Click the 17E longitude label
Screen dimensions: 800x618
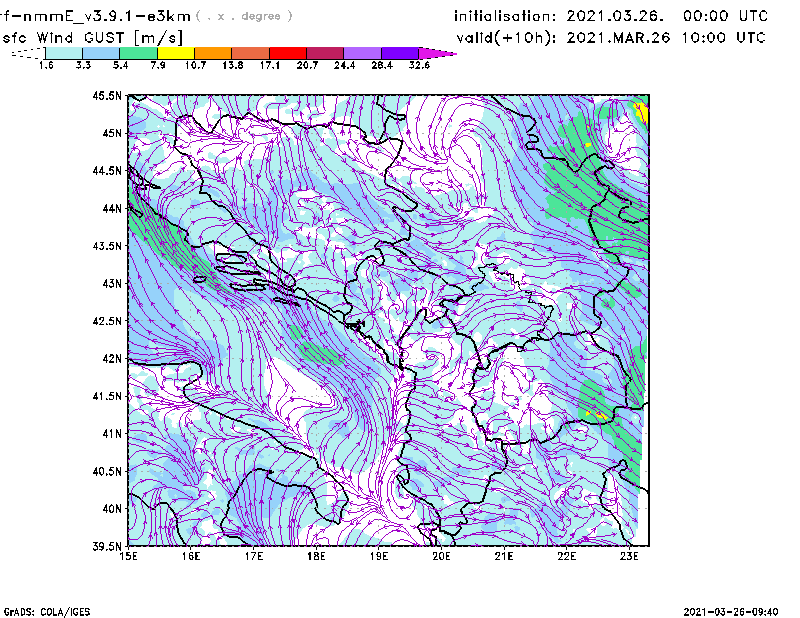click(x=254, y=556)
